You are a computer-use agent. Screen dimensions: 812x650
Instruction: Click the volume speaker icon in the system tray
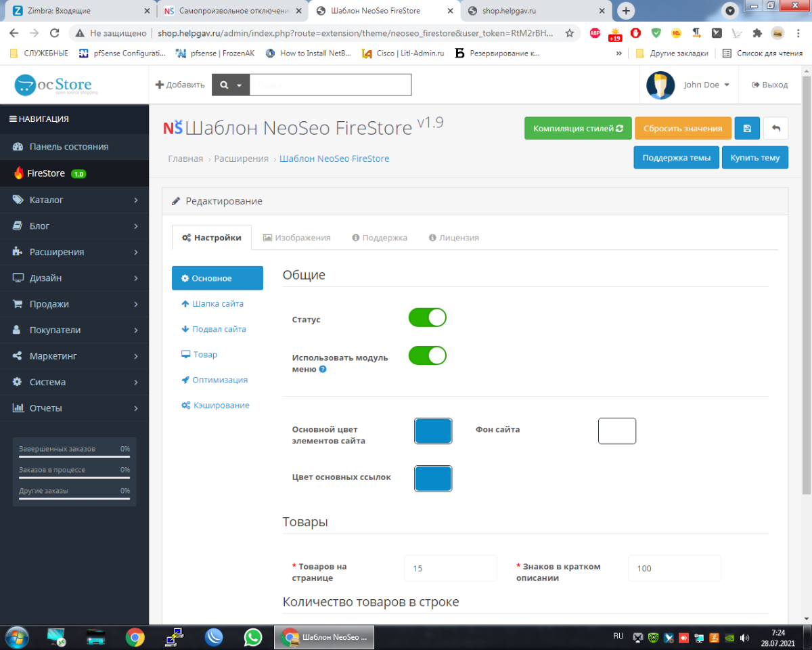[x=746, y=637]
